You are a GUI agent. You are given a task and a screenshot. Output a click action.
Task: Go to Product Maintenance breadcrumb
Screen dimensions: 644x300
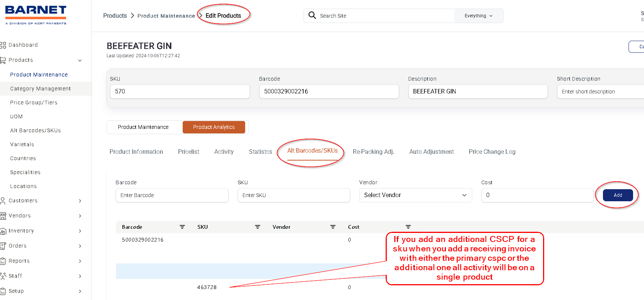pyautogui.click(x=166, y=16)
